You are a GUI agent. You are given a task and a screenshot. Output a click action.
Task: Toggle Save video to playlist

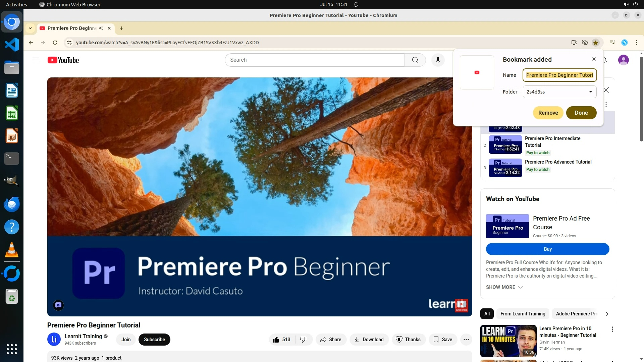click(443, 340)
